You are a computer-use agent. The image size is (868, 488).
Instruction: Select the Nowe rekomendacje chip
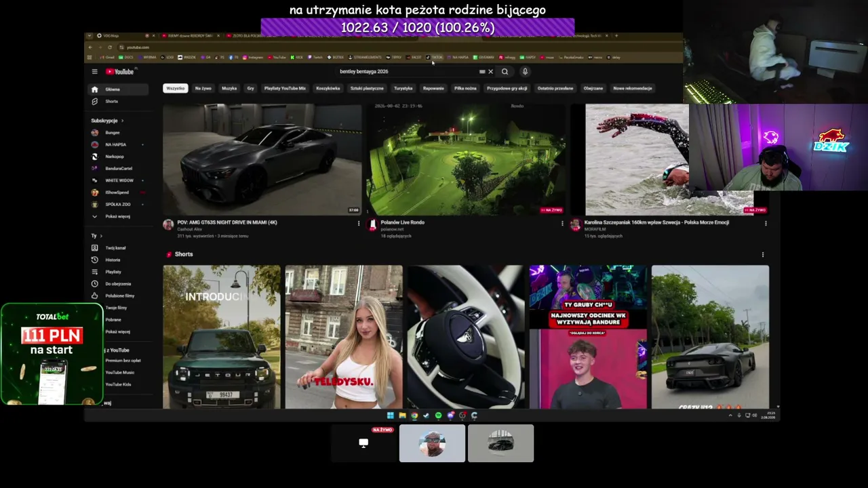pyautogui.click(x=633, y=88)
